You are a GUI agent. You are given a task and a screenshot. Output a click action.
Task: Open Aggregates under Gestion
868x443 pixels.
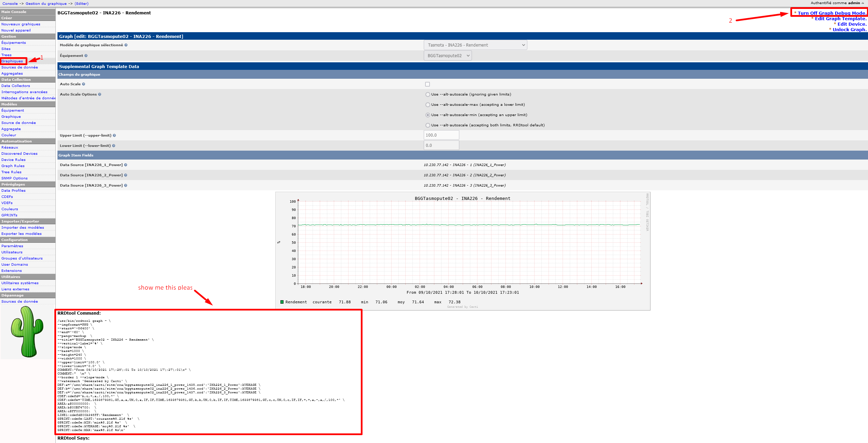[12, 74]
